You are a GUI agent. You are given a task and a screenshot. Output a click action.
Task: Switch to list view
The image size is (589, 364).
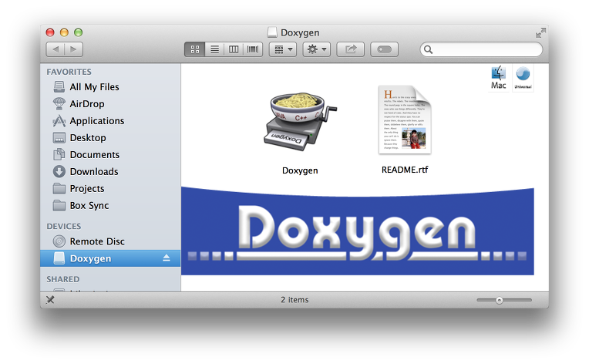(x=214, y=49)
